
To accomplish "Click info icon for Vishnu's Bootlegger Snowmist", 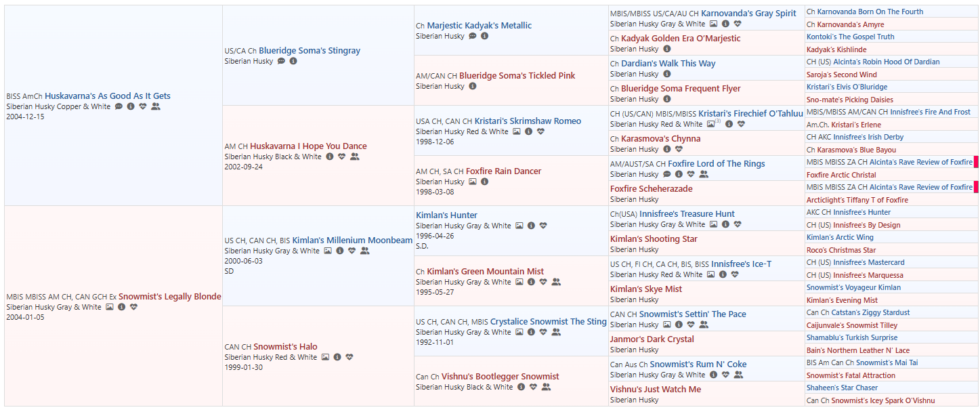I will 521,387.
